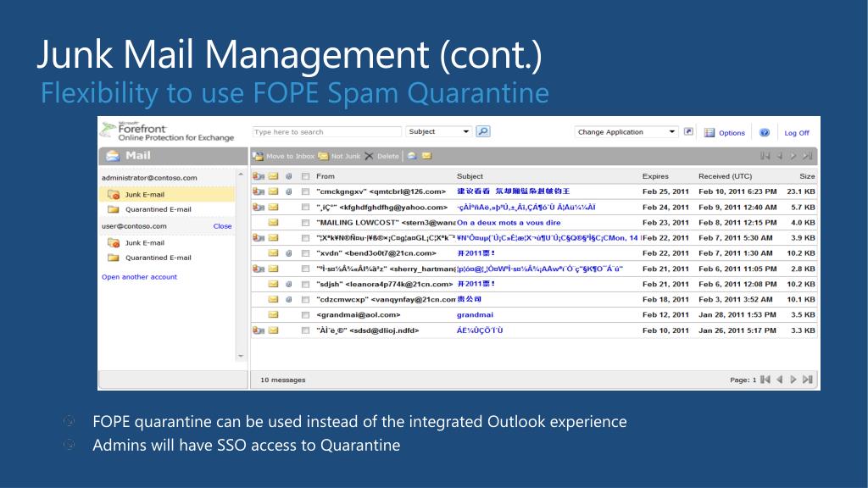Click the Forefront Online Protection logo
The width and height of the screenshot is (868, 488).
[168, 131]
